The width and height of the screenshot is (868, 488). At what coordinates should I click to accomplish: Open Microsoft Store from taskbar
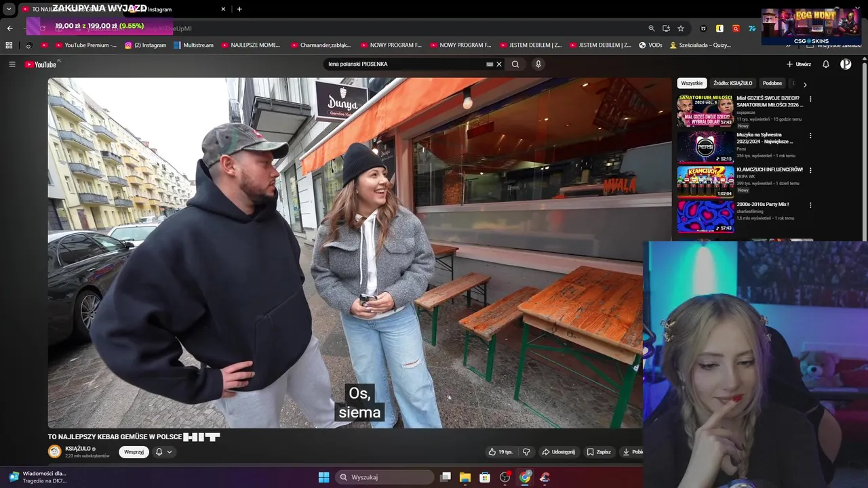point(485,477)
